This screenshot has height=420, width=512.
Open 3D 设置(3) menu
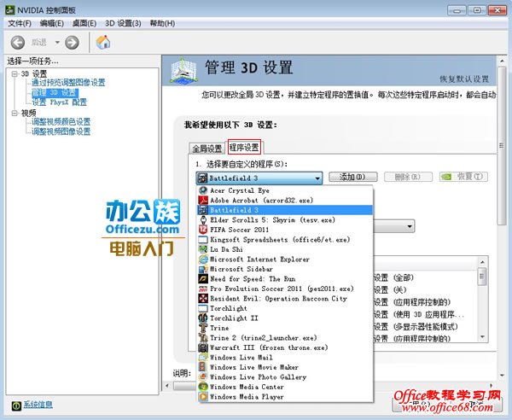click(x=123, y=24)
